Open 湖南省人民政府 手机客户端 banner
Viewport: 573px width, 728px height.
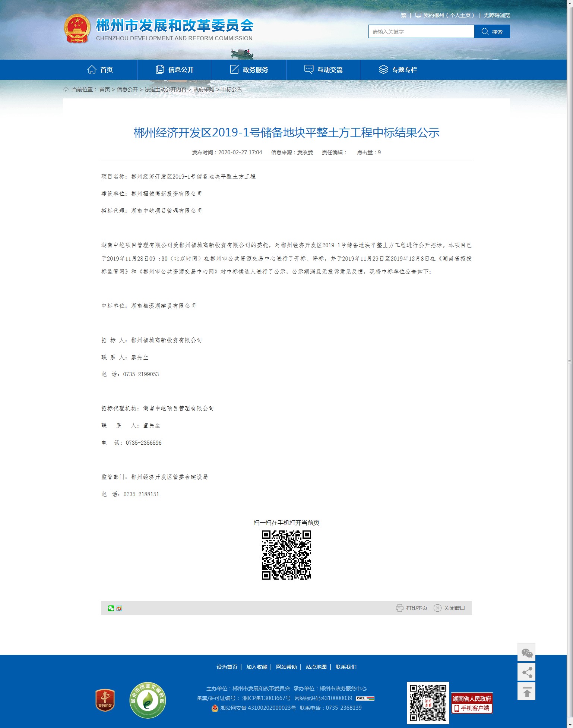pyautogui.click(x=472, y=703)
